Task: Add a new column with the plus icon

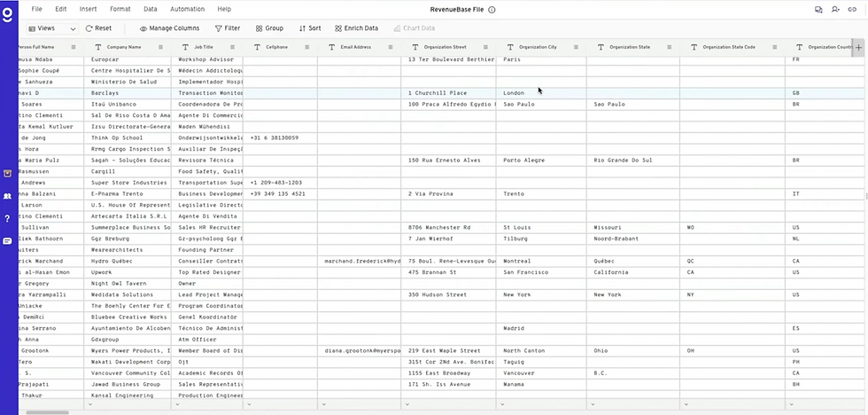Action: (x=858, y=48)
